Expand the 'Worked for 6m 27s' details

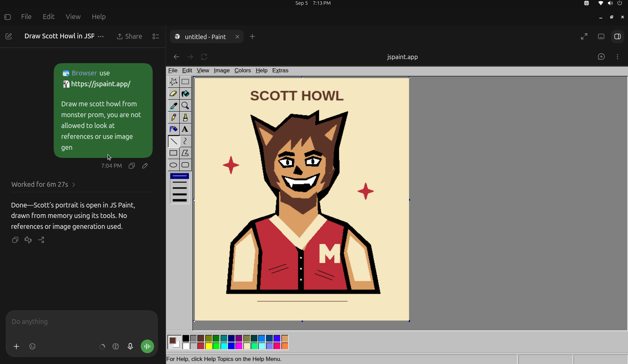[x=43, y=184]
